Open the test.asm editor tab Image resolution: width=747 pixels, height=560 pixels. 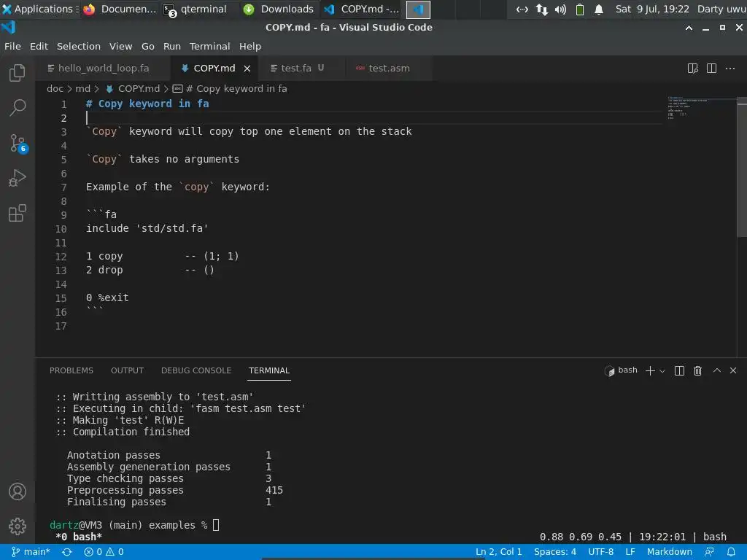click(388, 68)
